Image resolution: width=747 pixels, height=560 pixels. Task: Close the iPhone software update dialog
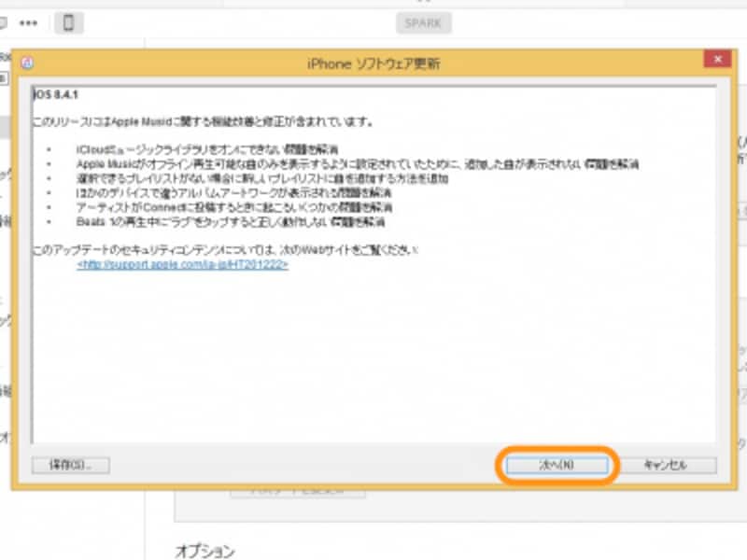tap(716, 62)
